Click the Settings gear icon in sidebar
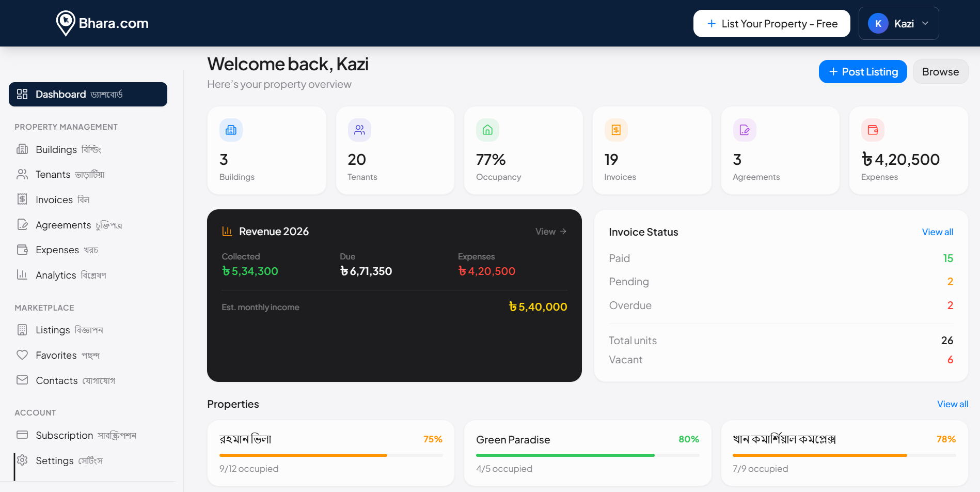Screen dimensions: 980x492 pyautogui.click(x=22, y=460)
